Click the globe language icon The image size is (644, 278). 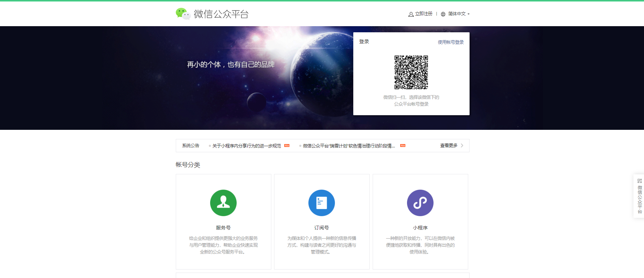tap(443, 14)
